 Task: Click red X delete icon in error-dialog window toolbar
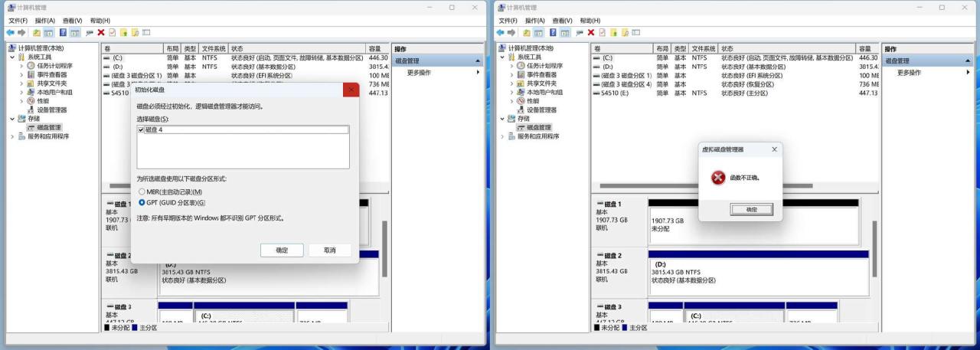(591, 31)
